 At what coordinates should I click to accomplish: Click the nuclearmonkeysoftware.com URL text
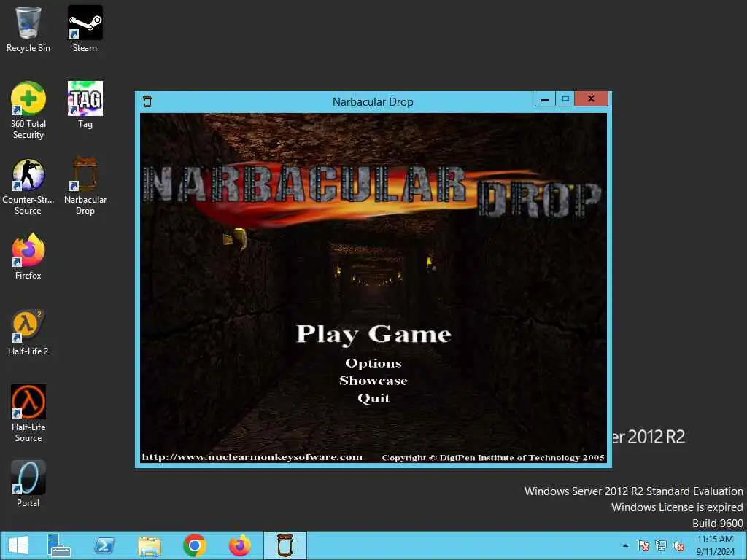[x=252, y=457]
